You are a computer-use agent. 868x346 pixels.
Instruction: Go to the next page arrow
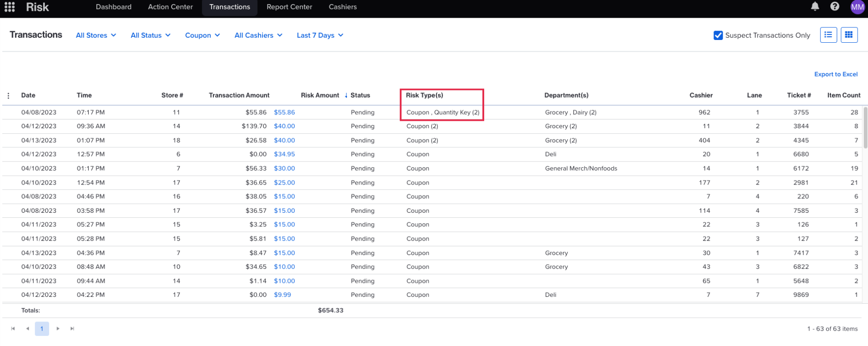coord(58,329)
